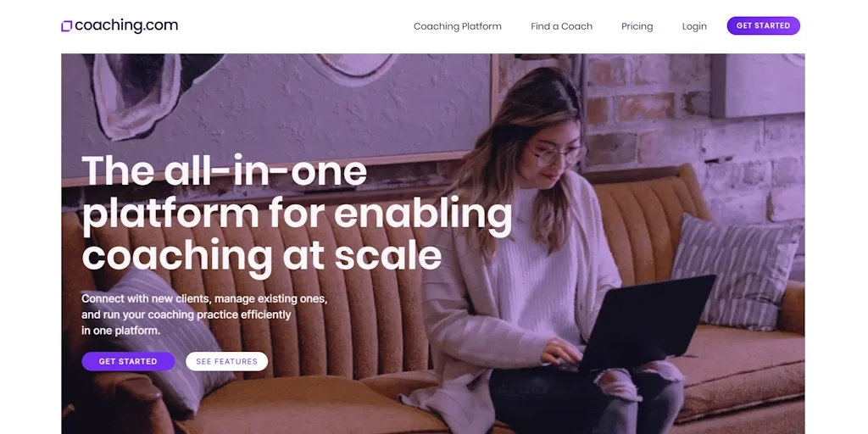Click Get Started button below hero paragraph
The width and height of the screenshot is (868, 434).
[x=128, y=361]
